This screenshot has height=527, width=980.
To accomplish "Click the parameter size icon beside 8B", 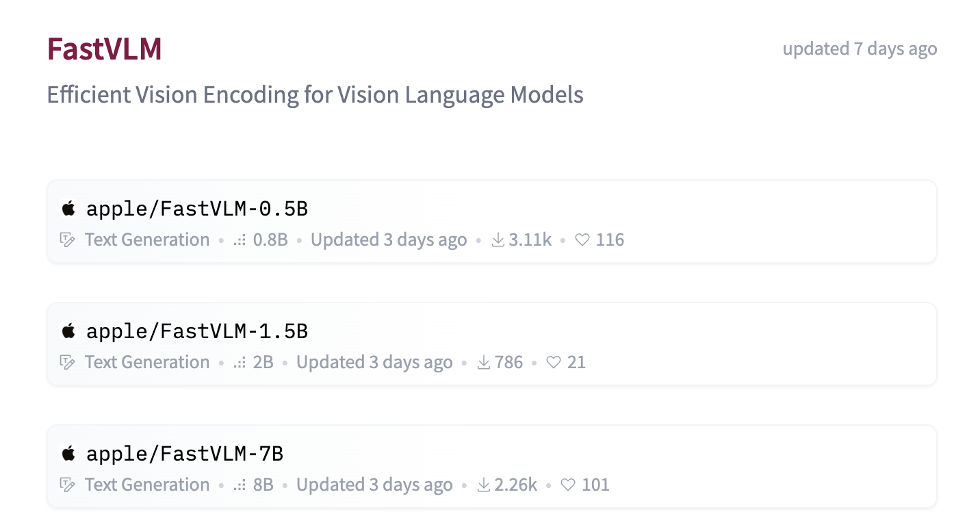I will click(240, 485).
